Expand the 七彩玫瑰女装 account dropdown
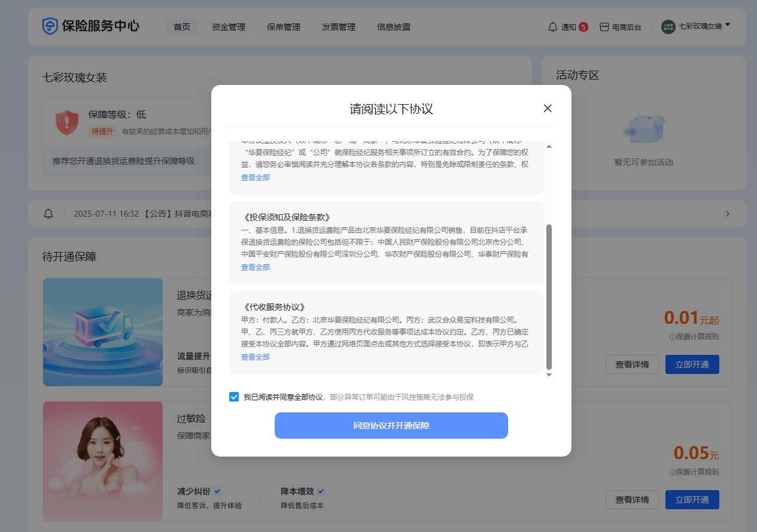This screenshot has height=532, width=757. [726, 25]
